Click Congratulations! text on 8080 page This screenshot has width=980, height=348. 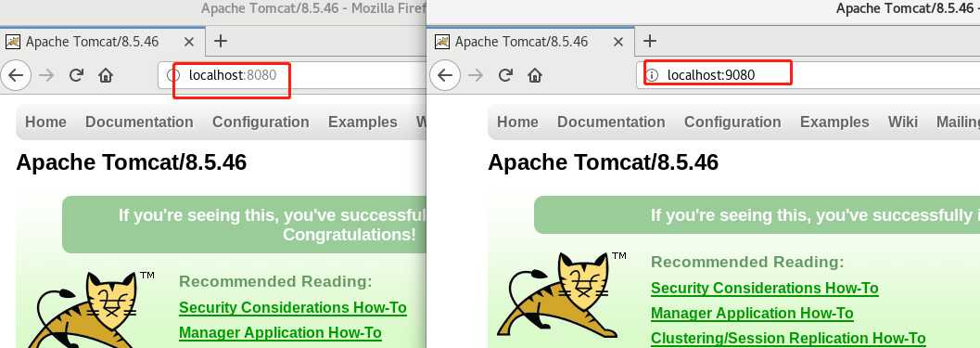coord(349,236)
